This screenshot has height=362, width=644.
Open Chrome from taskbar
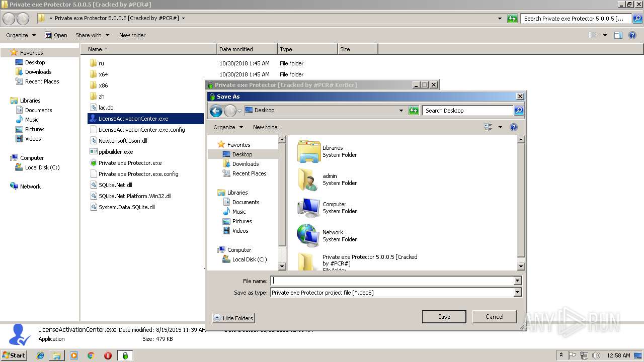point(91,355)
